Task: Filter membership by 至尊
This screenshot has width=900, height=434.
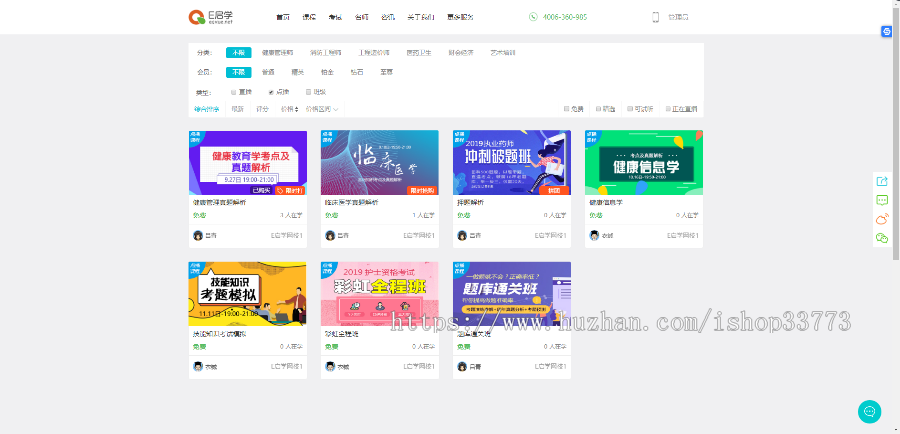Action: click(387, 72)
